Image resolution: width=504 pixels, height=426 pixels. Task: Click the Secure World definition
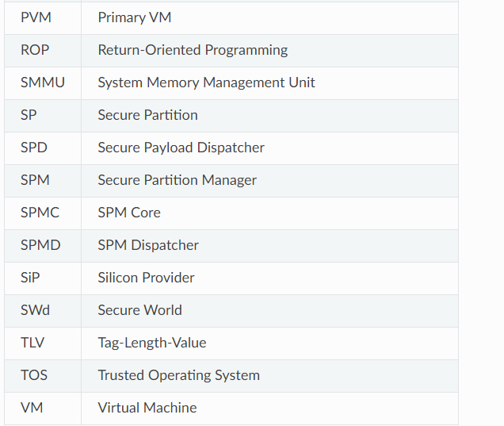[139, 310]
